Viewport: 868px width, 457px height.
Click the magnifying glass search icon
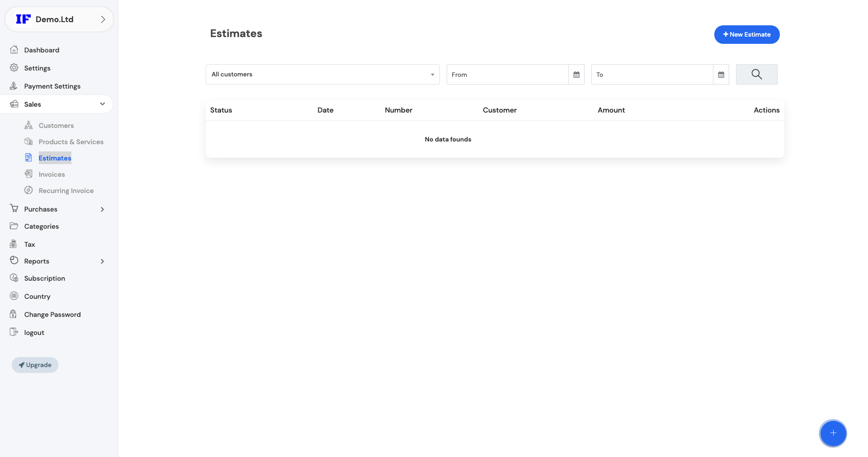tap(756, 74)
